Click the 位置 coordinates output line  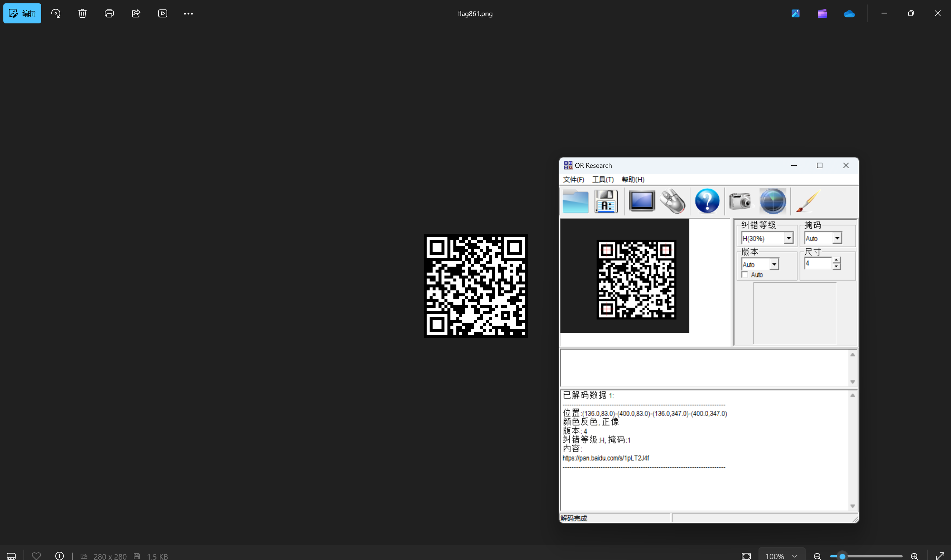pyautogui.click(x=645, y=413)
